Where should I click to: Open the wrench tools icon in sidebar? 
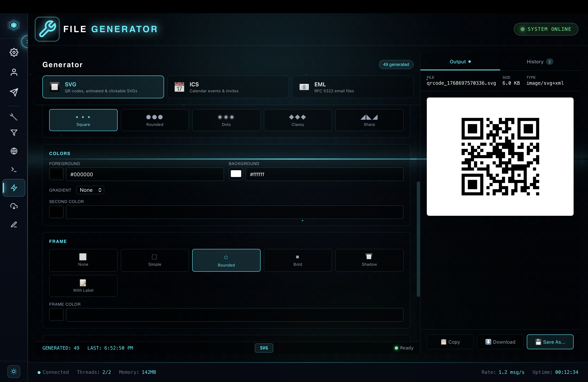(14, 117)
